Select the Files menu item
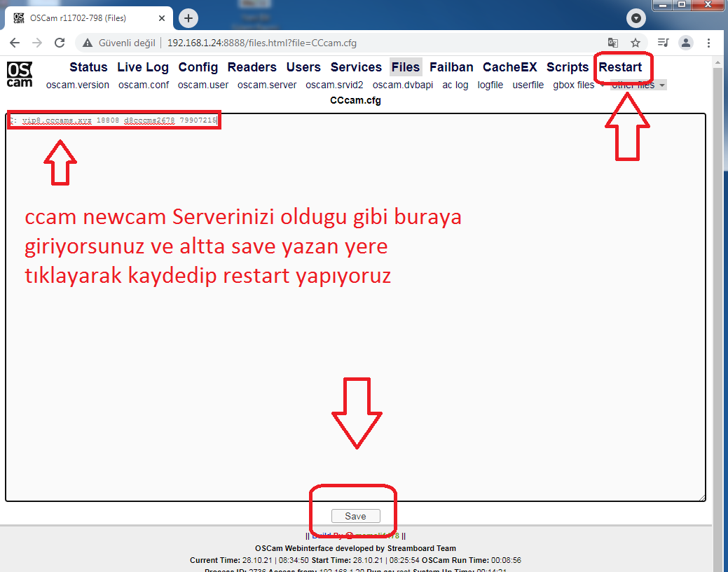The height and width of the screenshot is (572, 728). click(405, 67)
